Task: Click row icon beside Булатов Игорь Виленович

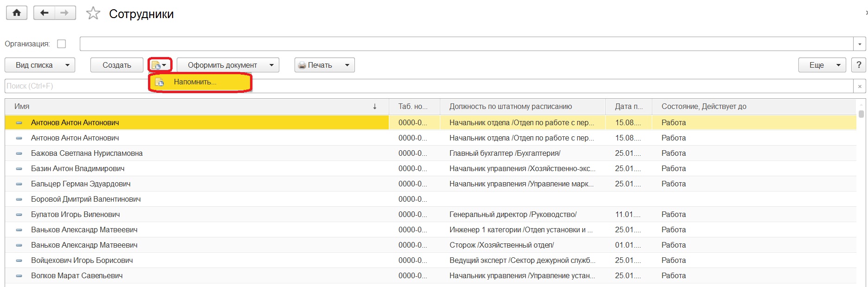Action: 19,215
